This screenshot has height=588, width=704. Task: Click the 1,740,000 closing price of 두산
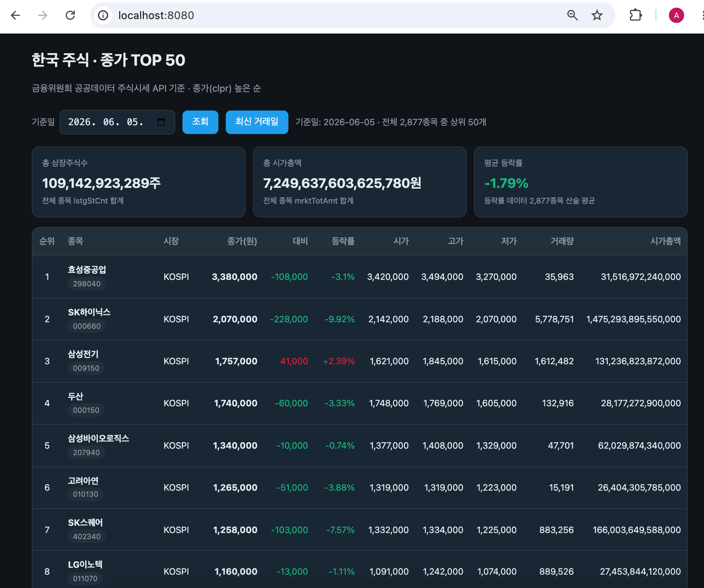click(236, 403)
